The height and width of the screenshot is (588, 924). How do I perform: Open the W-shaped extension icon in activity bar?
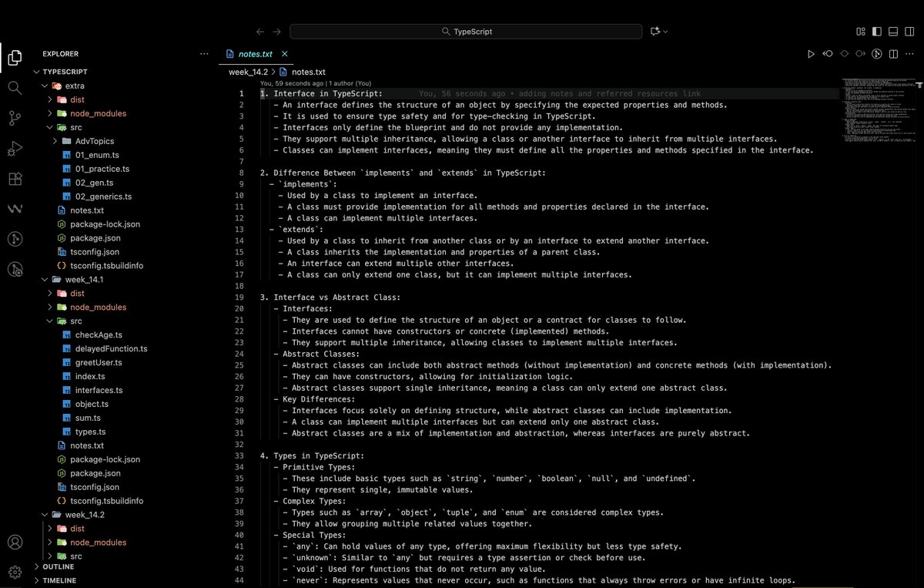click(x=15, y=209)
